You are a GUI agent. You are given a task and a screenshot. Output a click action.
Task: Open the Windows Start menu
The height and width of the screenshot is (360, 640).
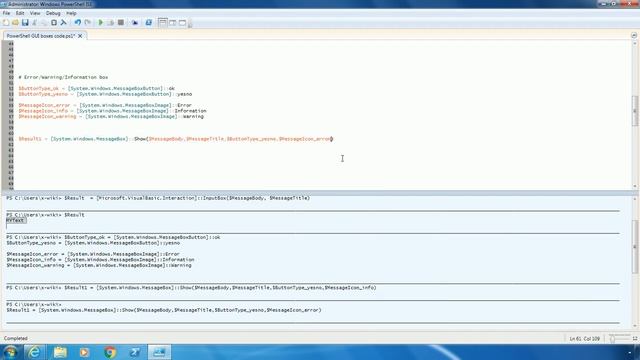pyautogui.click(x=10, y=352)
